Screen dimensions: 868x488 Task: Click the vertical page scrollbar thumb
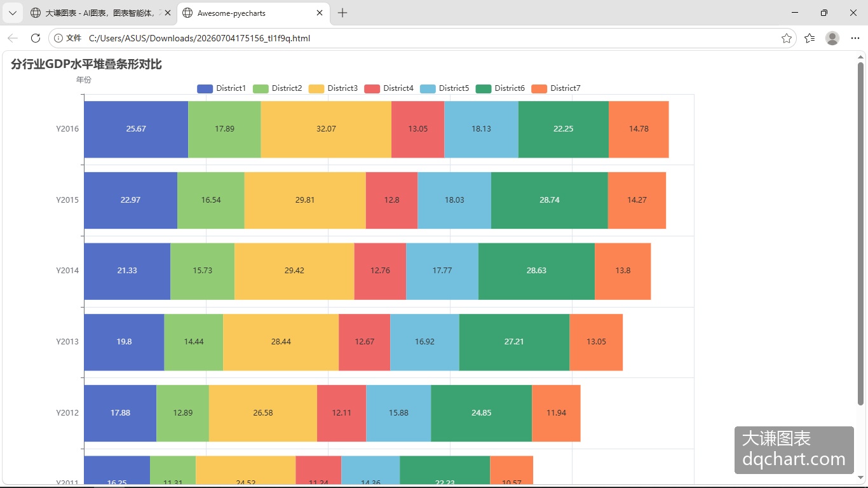[861, 233]
